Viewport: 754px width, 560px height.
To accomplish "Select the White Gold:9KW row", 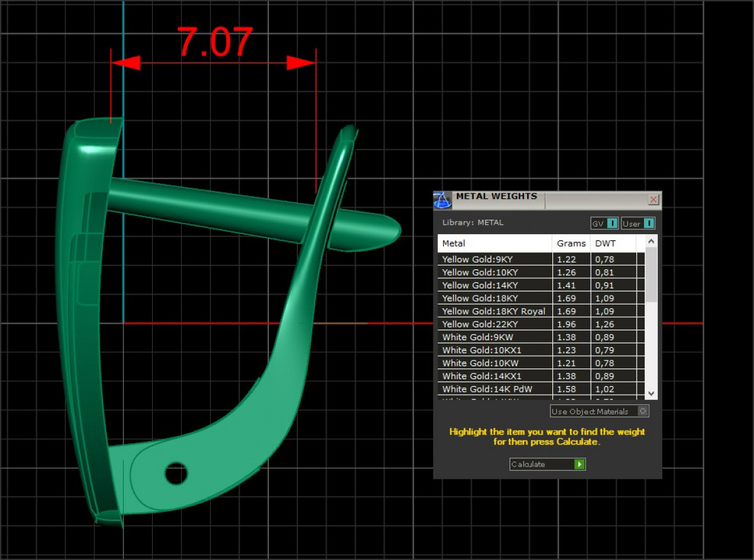I will [494, 338].
